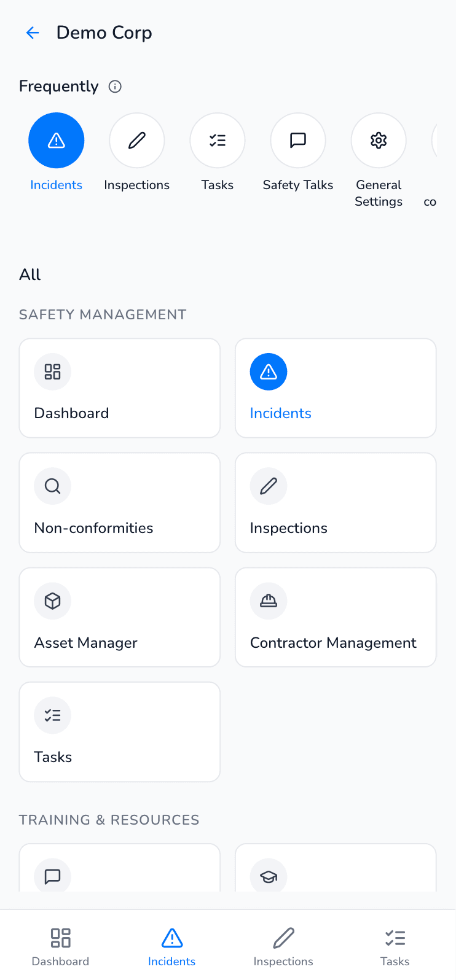Tap the magnifying glass icon on Non-conformities card
The width and height of the screenshot is (456, 980).
point(52,486)
